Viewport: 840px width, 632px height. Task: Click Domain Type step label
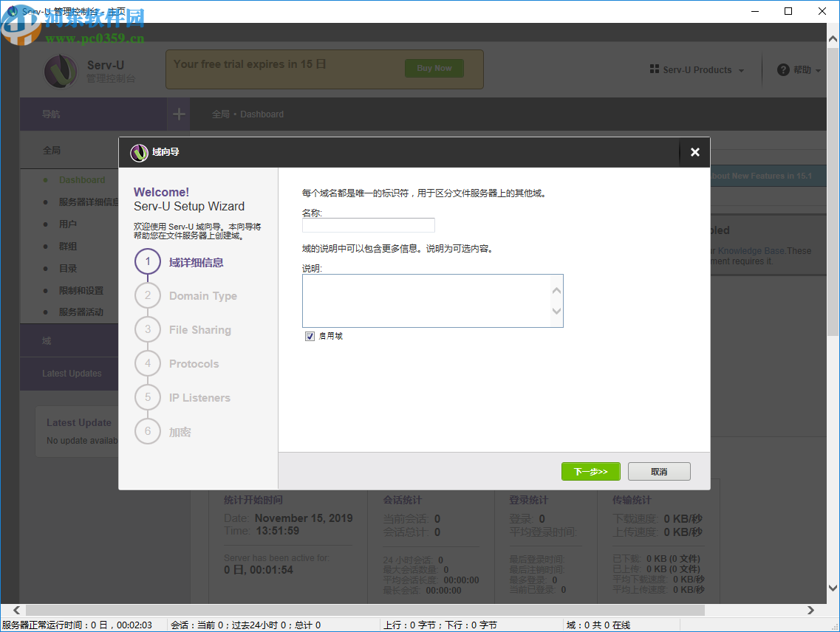pyautogui.click(x=203, y=295)
